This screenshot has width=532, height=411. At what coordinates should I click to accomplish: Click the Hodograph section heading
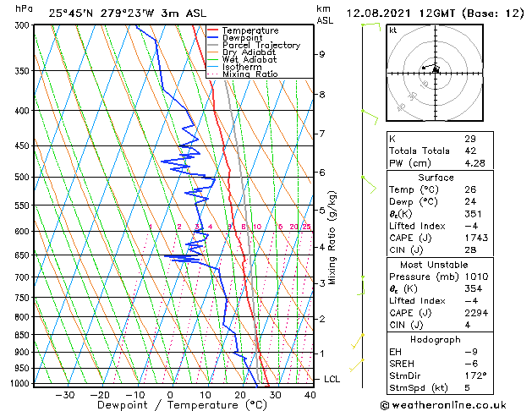coord(436,340)
